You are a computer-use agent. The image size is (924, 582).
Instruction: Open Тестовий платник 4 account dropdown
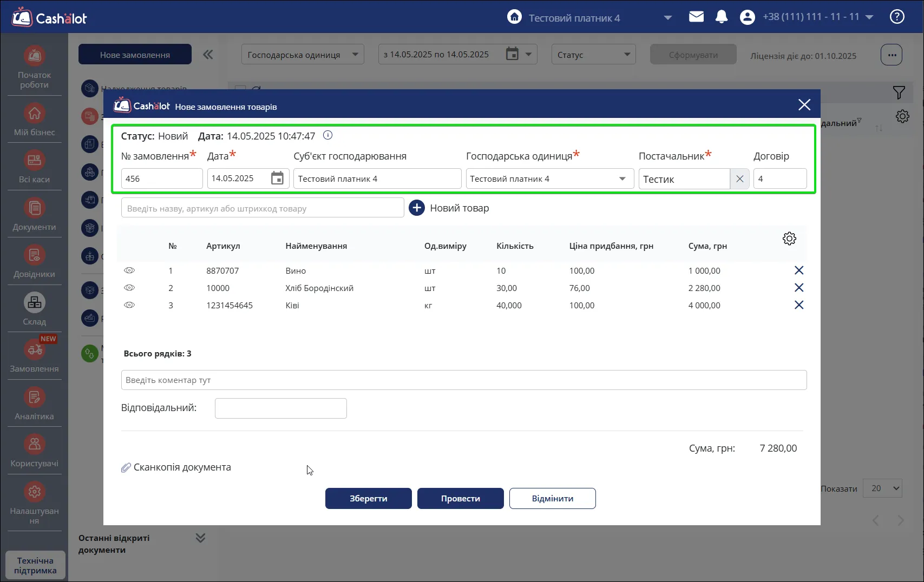point(668,18)
